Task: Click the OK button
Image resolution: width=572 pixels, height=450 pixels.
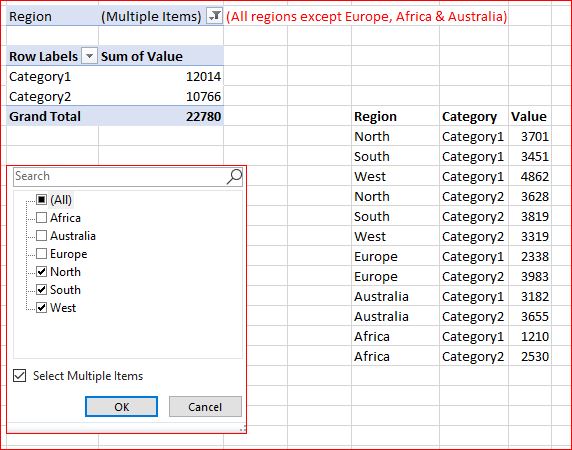Action: 121,407
